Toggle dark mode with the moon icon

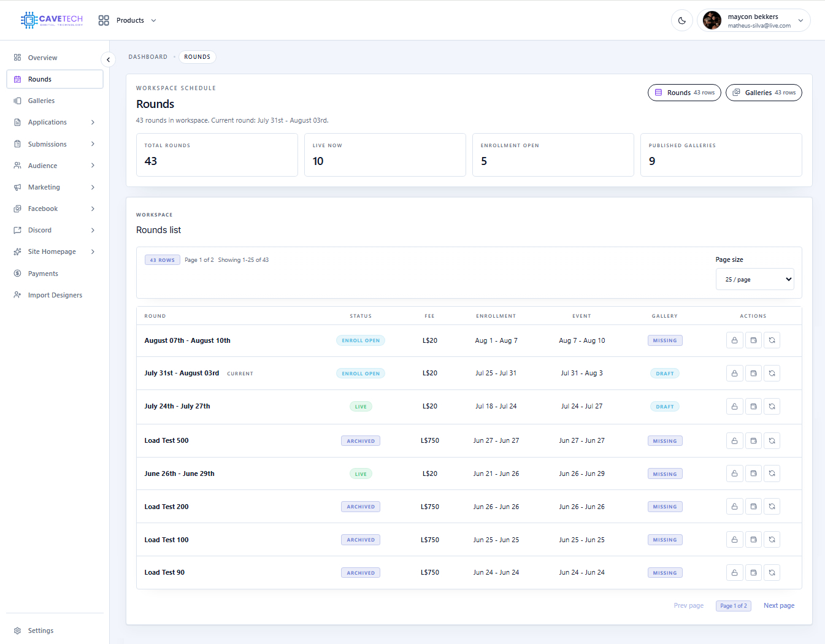(682, 20)
